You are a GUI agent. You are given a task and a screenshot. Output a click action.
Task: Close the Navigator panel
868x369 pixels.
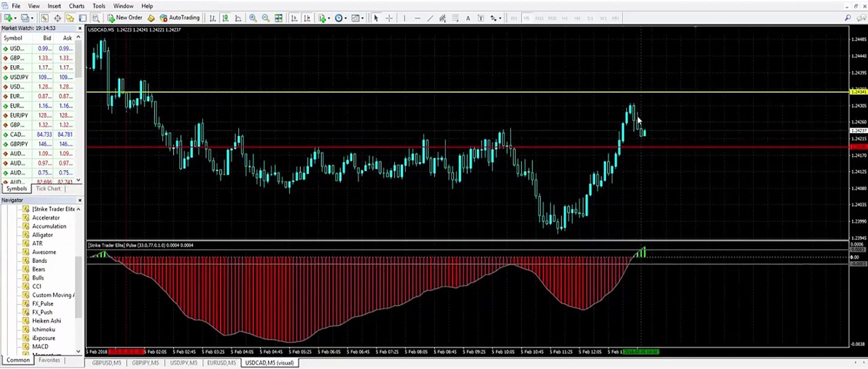[79, 200]
